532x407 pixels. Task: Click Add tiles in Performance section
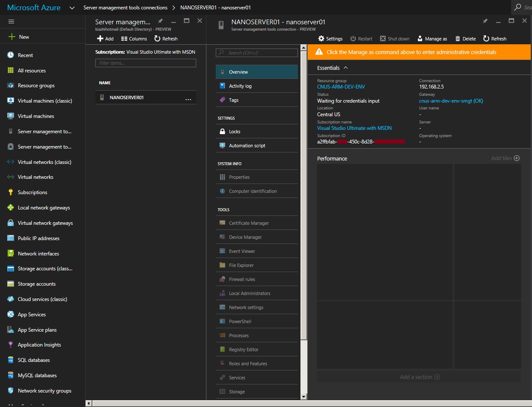coord(505,158)
